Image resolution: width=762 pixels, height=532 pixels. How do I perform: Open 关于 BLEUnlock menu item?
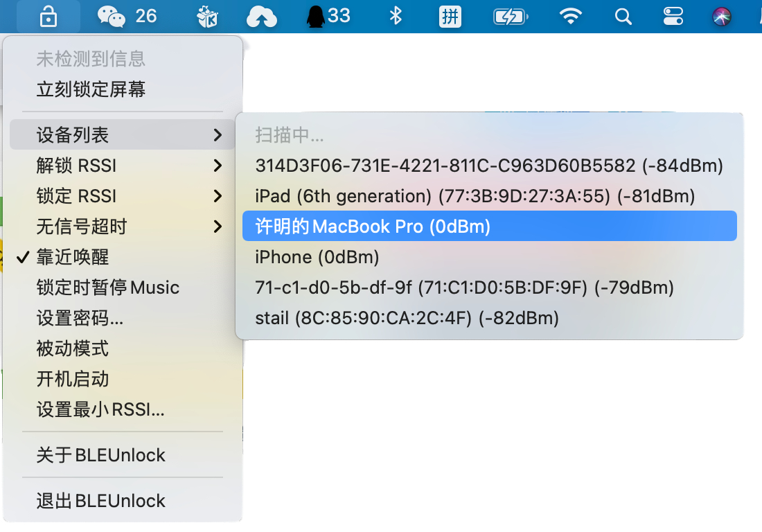point(123,455)
